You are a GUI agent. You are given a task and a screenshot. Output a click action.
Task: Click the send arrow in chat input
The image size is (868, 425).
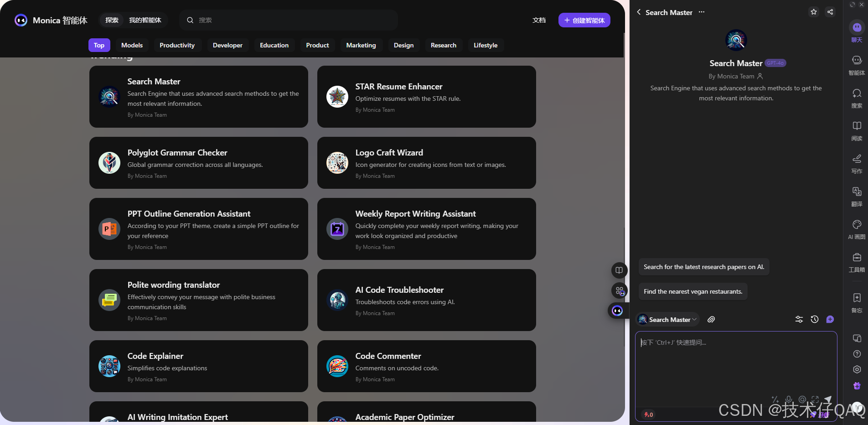tap(828, 399)
